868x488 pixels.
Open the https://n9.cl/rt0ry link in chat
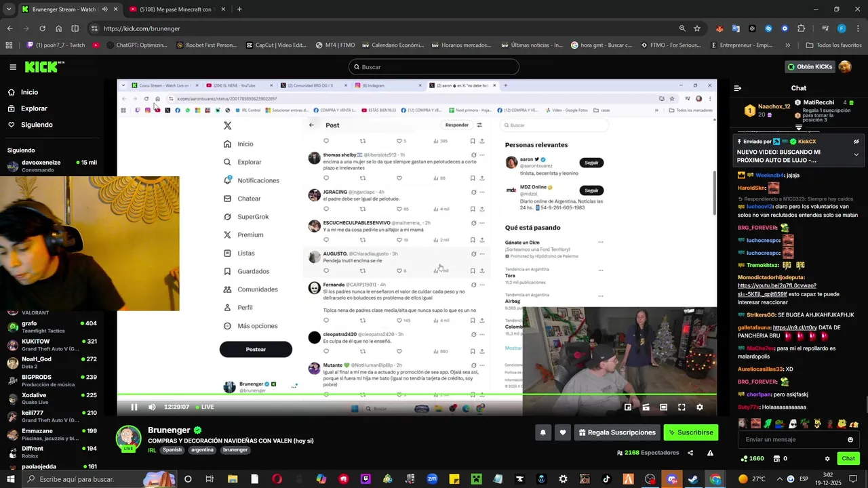(x=795, y=327)
